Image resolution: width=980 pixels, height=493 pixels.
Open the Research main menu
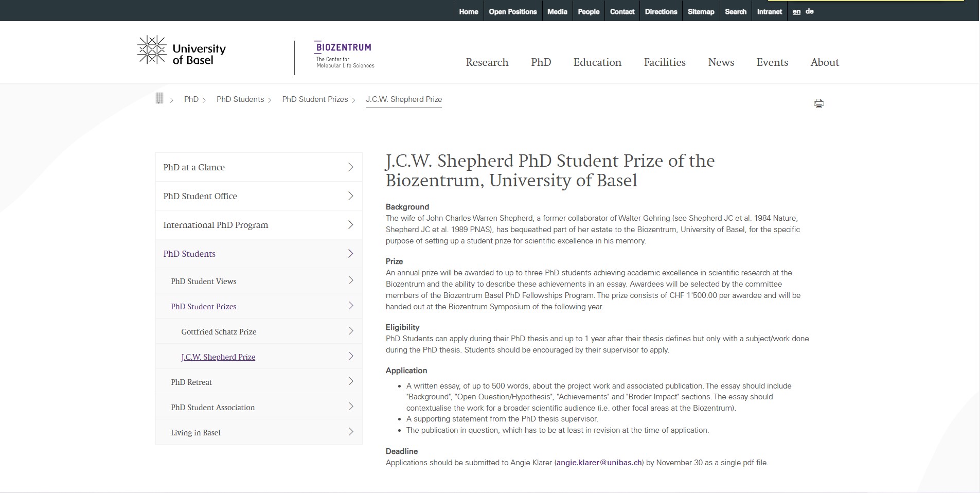(487, 62)
